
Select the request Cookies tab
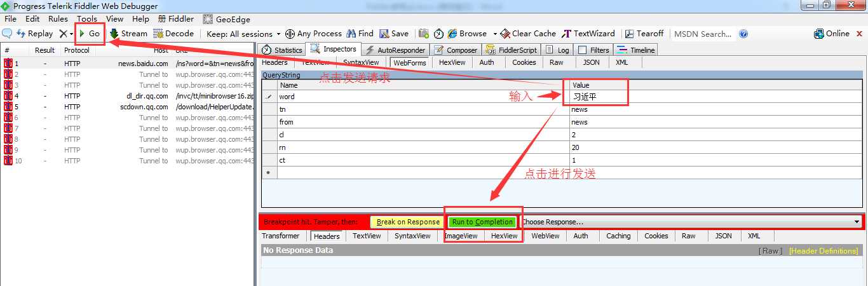[x=524, y=62]
